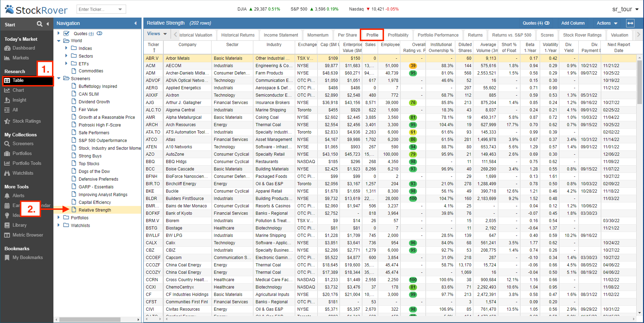Select the Relative Strength screener
644x323 pixels.
(x=95, y=210)
